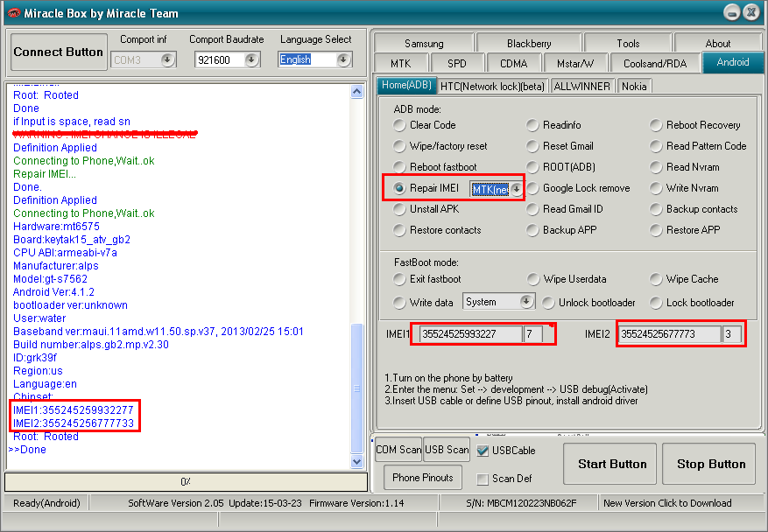Select the Write data radio option
Viewport: 768px width, 532px height.
(x=423, y=303)
